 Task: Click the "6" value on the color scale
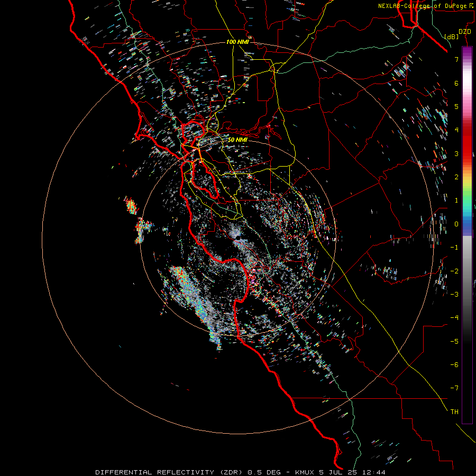tap(456, 83)
